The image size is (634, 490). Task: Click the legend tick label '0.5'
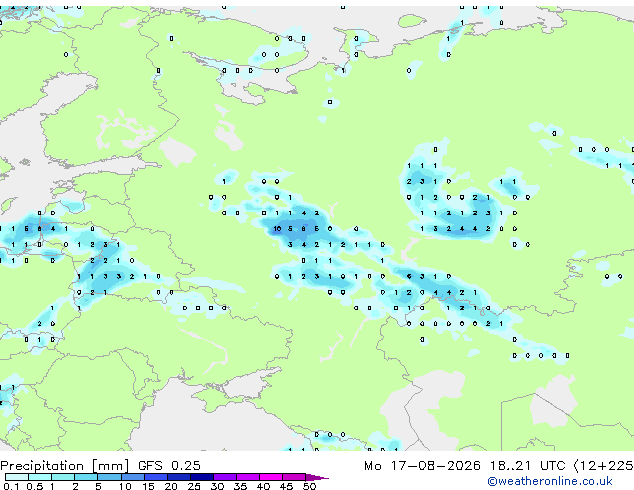(x=34, y=486)
